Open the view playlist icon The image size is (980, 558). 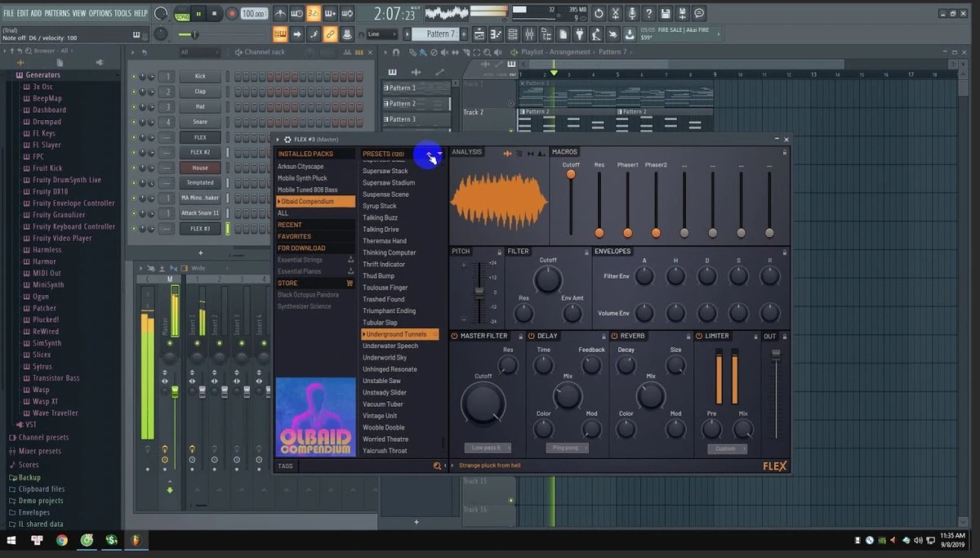tap(480, 34)
